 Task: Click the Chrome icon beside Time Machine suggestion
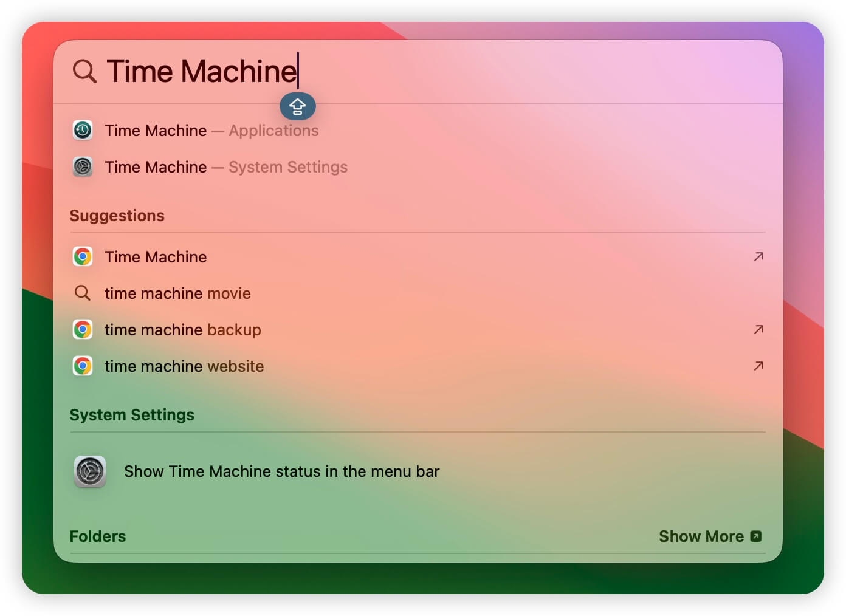[83, 256]
